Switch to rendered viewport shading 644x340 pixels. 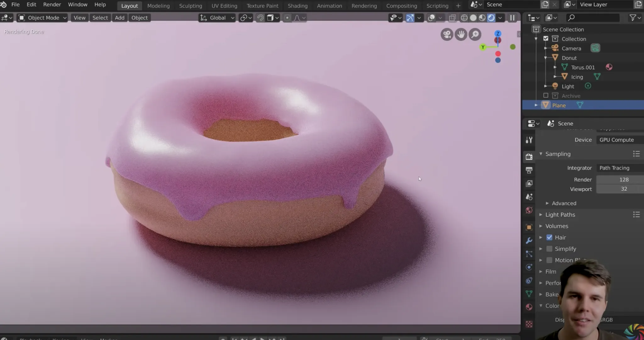click(x=491, y=18)
